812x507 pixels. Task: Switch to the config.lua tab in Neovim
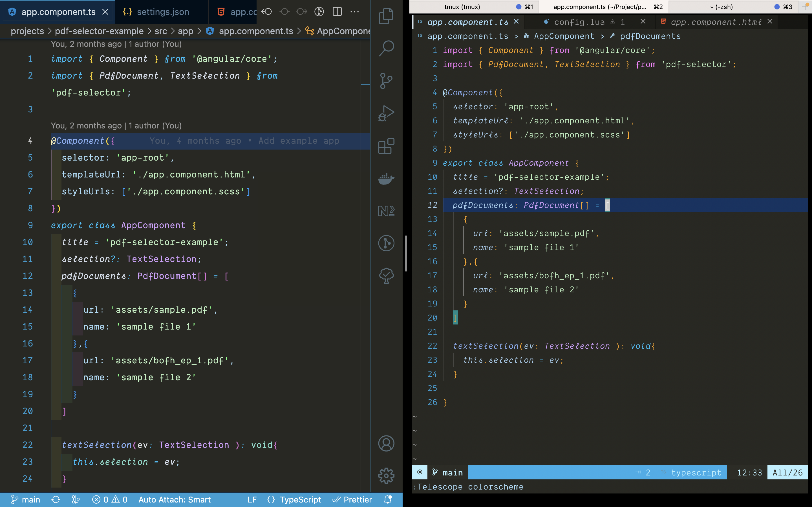tap(579, 22)
